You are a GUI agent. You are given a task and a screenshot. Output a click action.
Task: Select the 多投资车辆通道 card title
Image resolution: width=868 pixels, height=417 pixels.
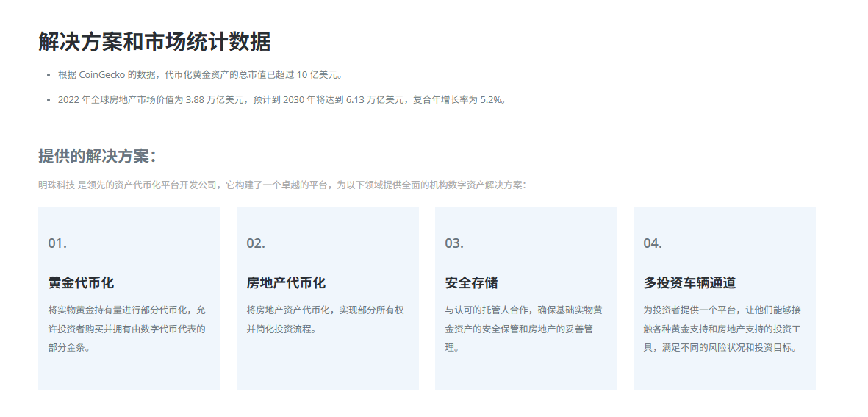pyautogui.click(x=689, y=283)
